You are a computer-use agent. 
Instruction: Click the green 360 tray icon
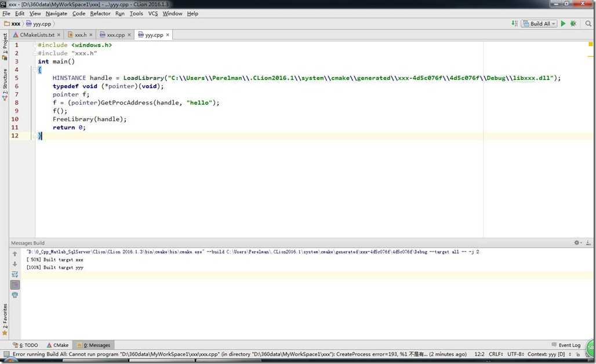[x=591, y=347]
